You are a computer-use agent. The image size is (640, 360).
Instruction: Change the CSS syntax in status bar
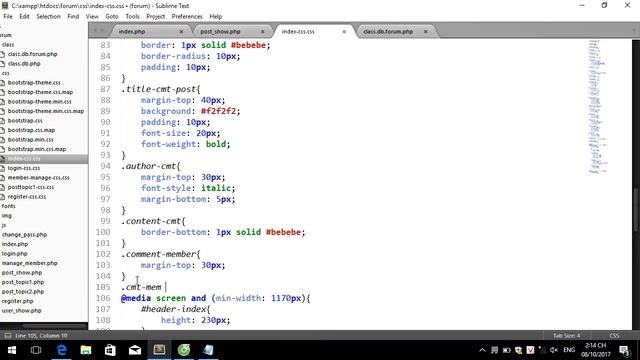coord(614,336)
